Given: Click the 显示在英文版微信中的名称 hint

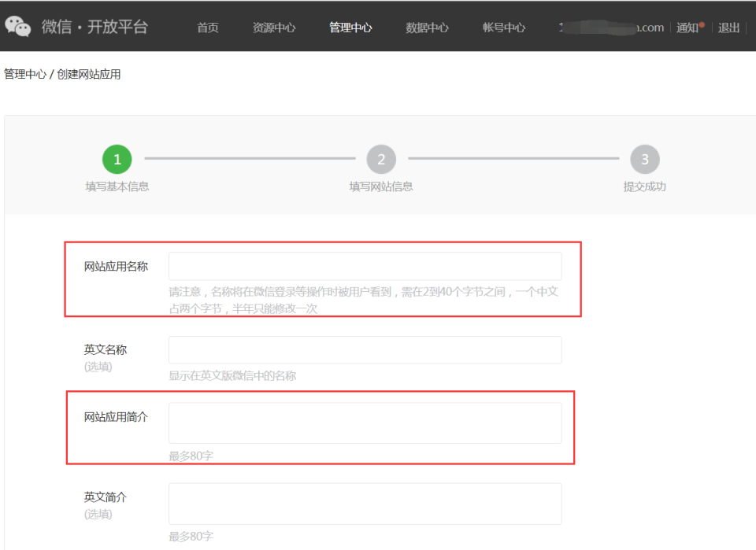Looking at the screenshot, I should pos(232,375).
